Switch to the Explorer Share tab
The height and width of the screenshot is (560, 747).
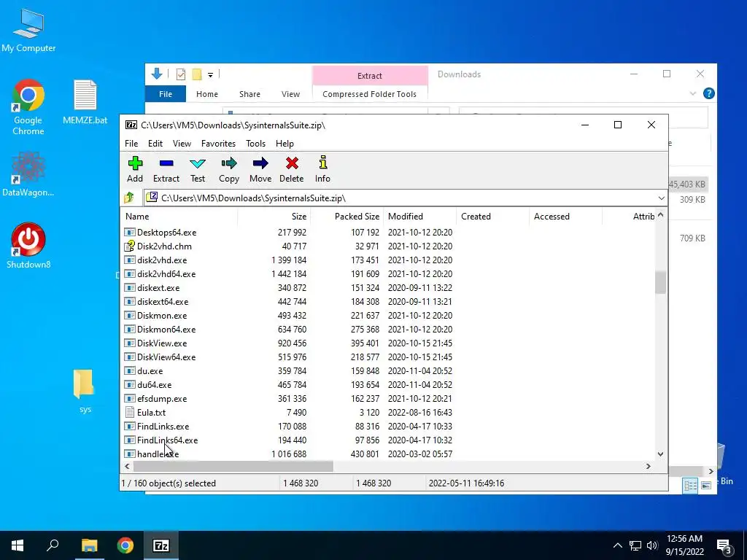tap(249, 94)
